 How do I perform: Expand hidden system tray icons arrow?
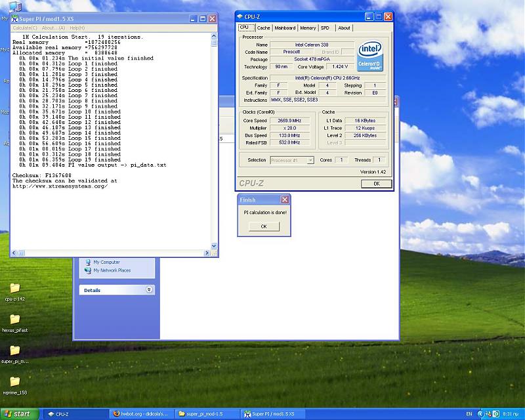[x=480, y=414]
